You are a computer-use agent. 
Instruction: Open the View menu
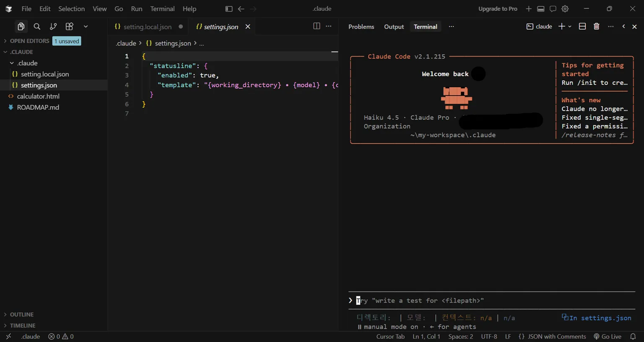point(99,9)
